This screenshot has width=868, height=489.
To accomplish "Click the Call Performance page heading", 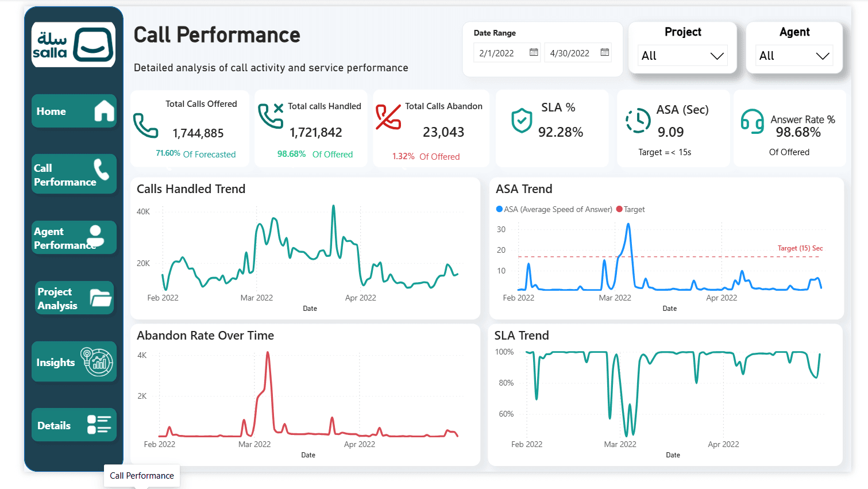I will (217, 35).
